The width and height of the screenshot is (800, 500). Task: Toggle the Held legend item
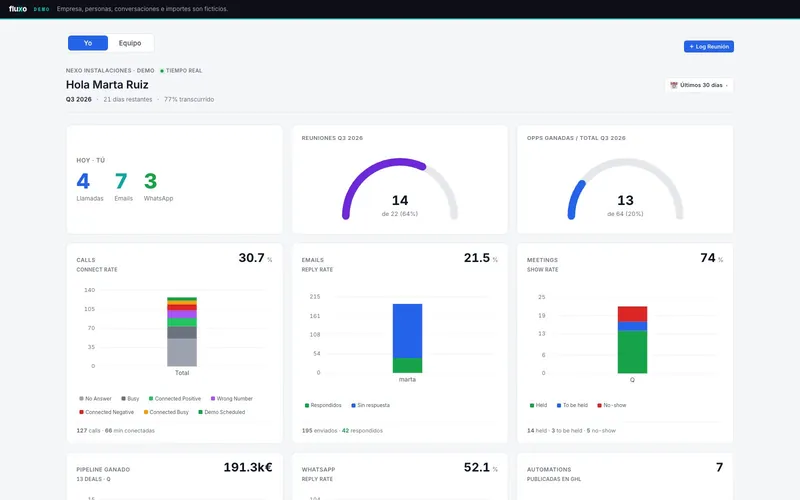coord(538,405)
